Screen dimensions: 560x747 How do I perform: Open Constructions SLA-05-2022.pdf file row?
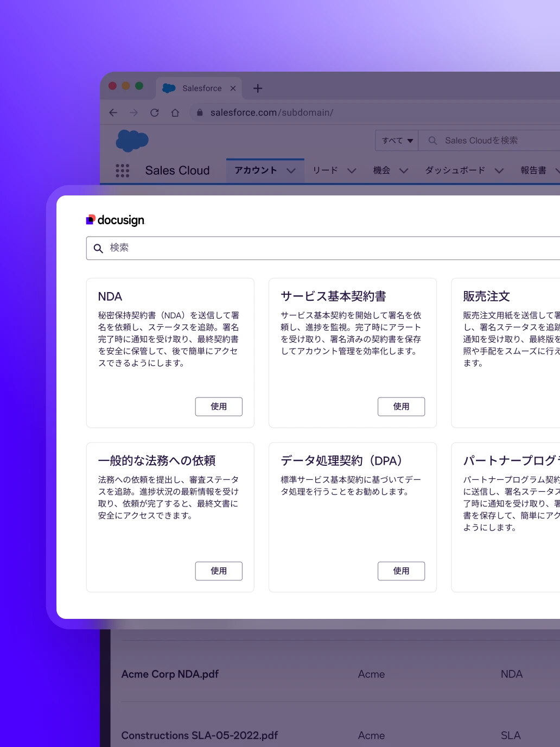pyautogui.click(x=200, y=736)
